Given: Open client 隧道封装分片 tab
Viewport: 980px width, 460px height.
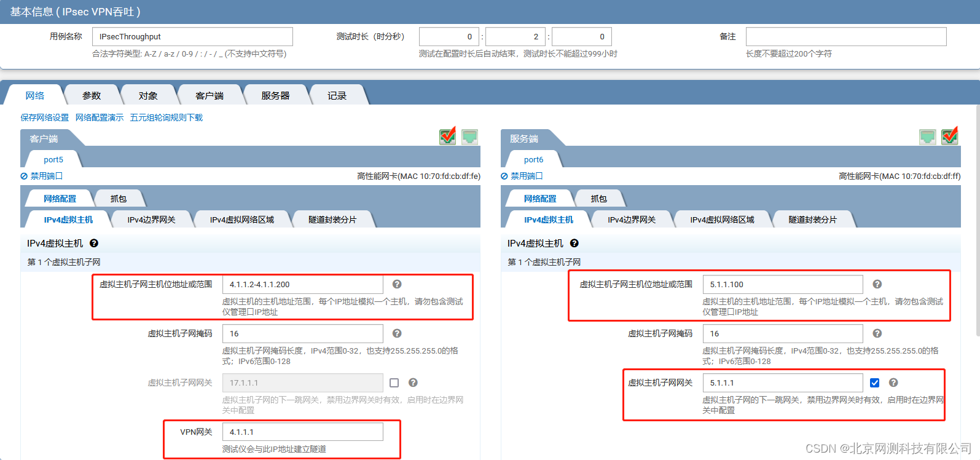Looking at the screenshot, I should [x=332, y=220].
